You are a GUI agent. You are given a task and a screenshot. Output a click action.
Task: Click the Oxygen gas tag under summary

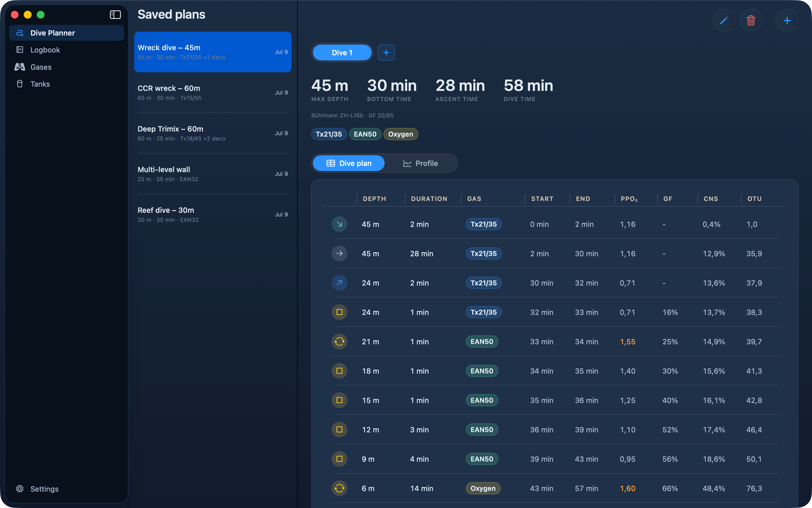click(401, 134)
